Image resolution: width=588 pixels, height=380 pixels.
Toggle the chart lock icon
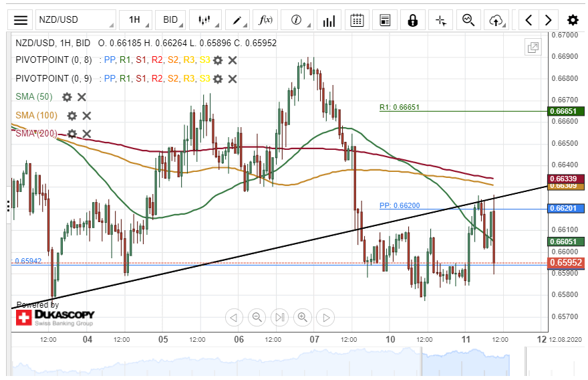point(412,20)
